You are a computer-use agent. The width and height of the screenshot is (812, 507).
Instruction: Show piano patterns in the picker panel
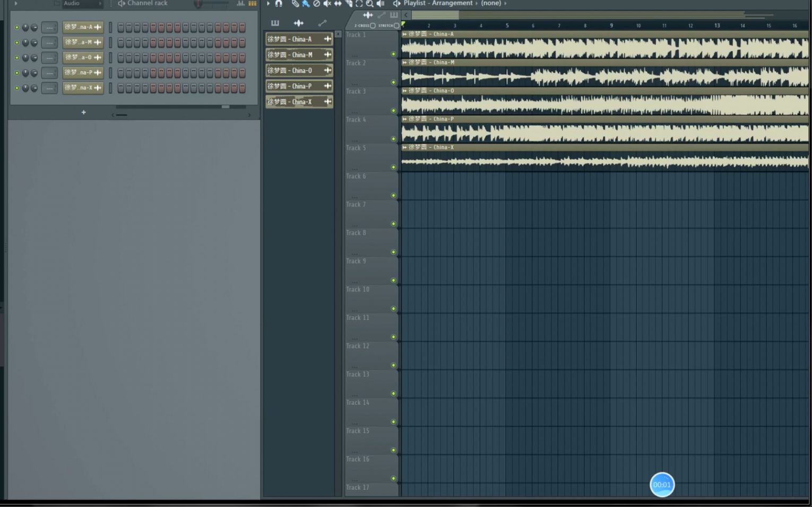[x=275, y=23]
